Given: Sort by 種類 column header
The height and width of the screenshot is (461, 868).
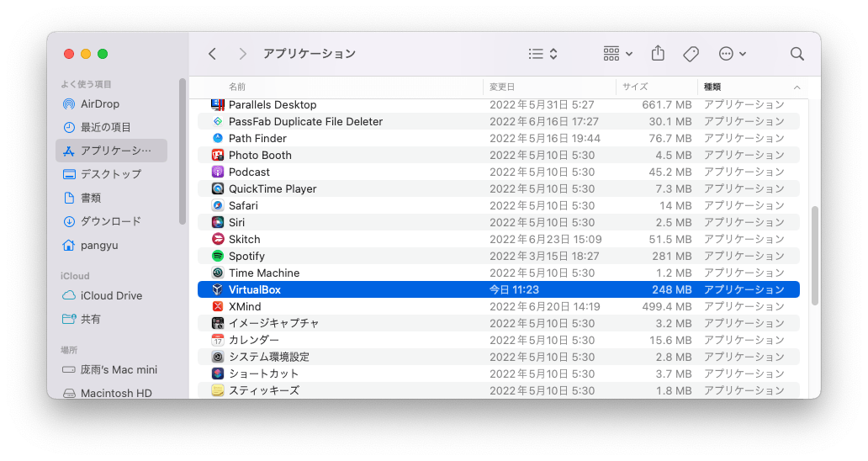Looking at the screenshot, I should pyautogui.click(x=712, y=87).
